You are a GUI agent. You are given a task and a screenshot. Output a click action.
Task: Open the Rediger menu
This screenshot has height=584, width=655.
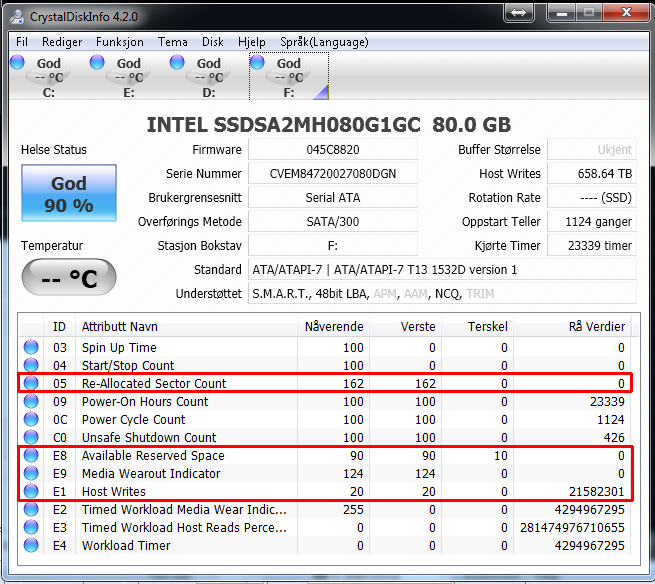click(62, 42)
